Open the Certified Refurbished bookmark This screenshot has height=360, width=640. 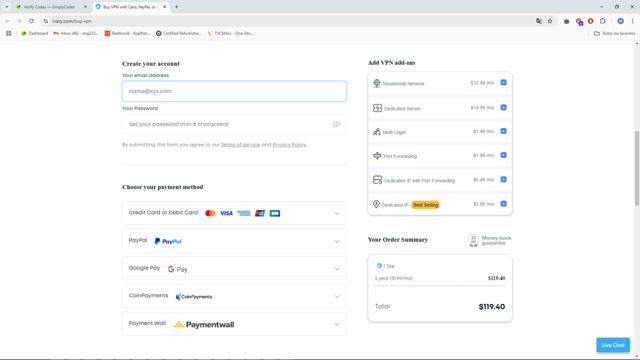click(178, 33)
